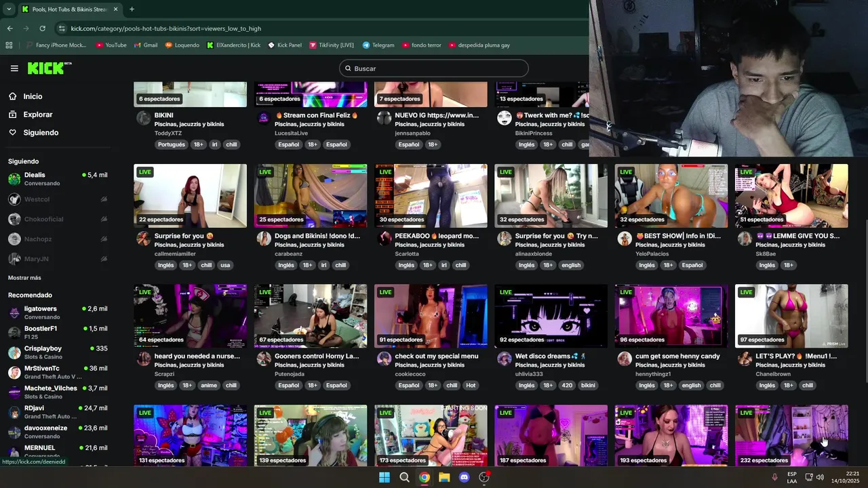Image resolution: width=868 pixels, height=488 pixels.
Task: Open davooxeneize recommended channel
Action: (58, 432)
